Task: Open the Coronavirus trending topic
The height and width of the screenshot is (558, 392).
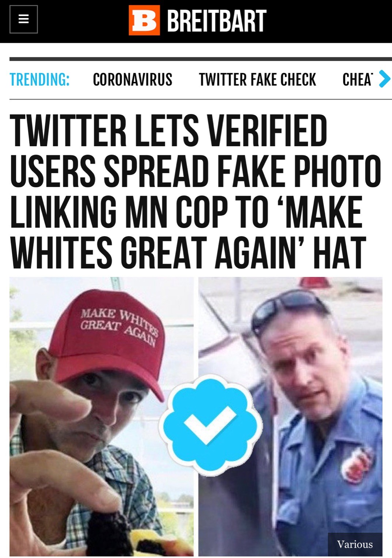Action: 132,80
